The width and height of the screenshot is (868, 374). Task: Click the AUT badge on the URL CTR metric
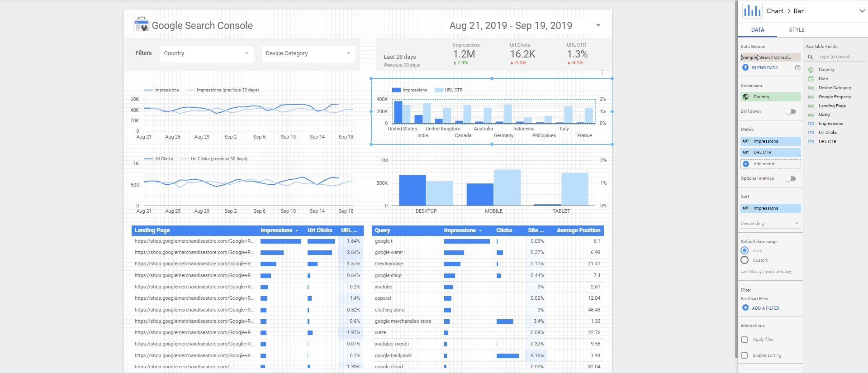[x=745, y=153]
